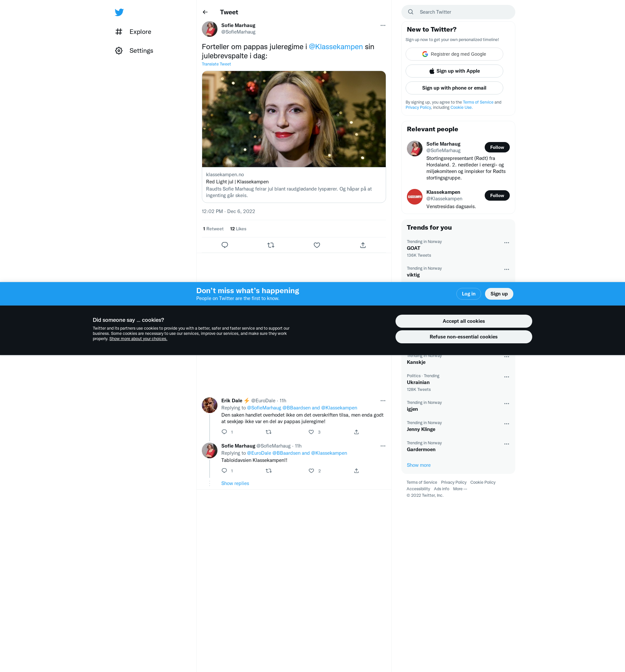Open more options for the Gardermoen trend
The image size is (625, 672).
point(507,444)
